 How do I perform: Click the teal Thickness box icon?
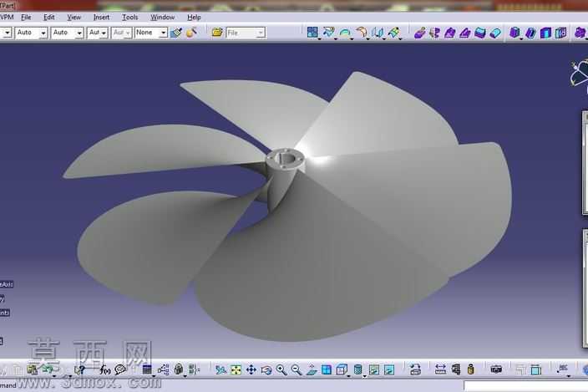(x=560, y=33)
